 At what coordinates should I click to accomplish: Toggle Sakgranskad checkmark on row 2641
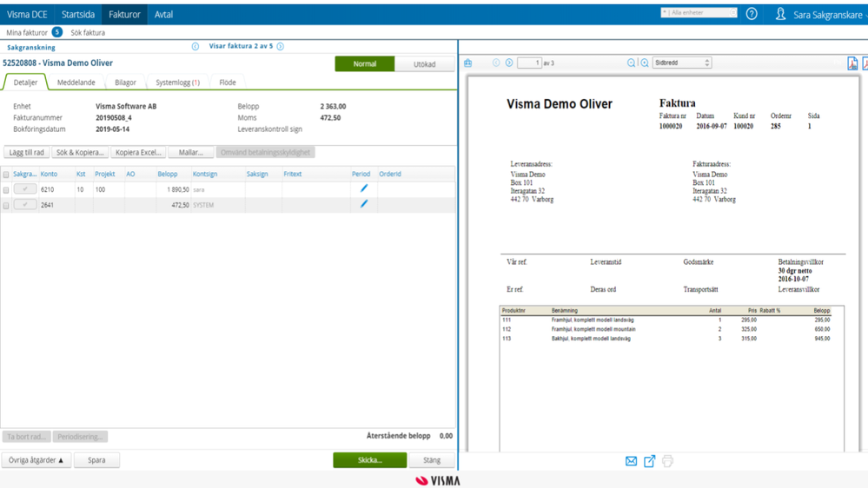[25, 205]
